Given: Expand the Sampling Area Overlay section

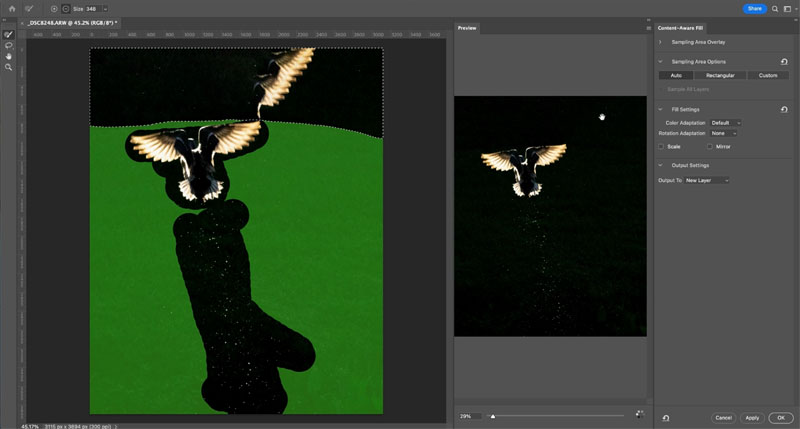Looking at the screenshot, I should tap(661, 42).
